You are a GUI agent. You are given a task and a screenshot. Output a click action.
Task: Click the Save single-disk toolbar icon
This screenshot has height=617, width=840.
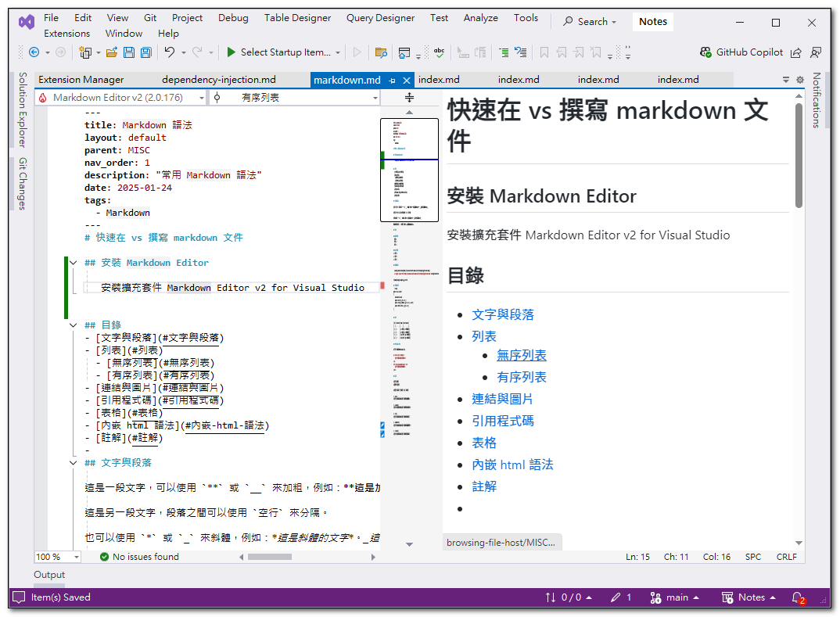click(128, 52)
